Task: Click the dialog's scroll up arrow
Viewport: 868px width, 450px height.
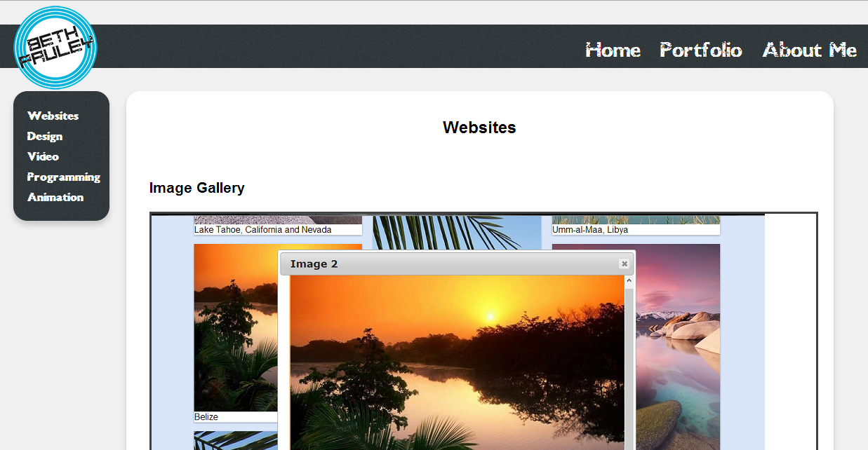Action: (629, 281)
